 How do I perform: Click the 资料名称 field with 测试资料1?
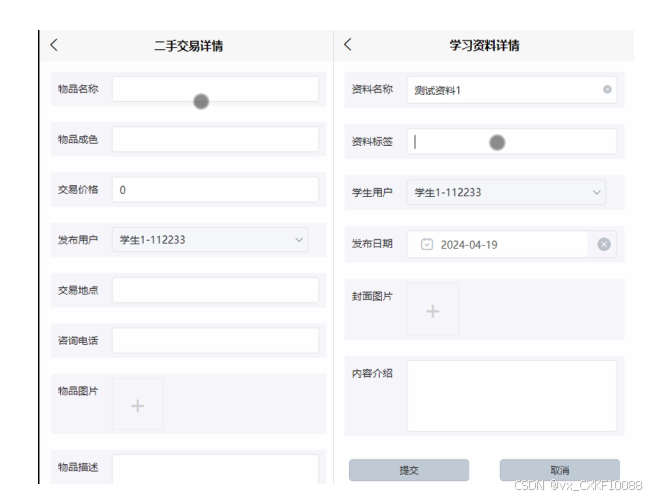pos(511,90)
